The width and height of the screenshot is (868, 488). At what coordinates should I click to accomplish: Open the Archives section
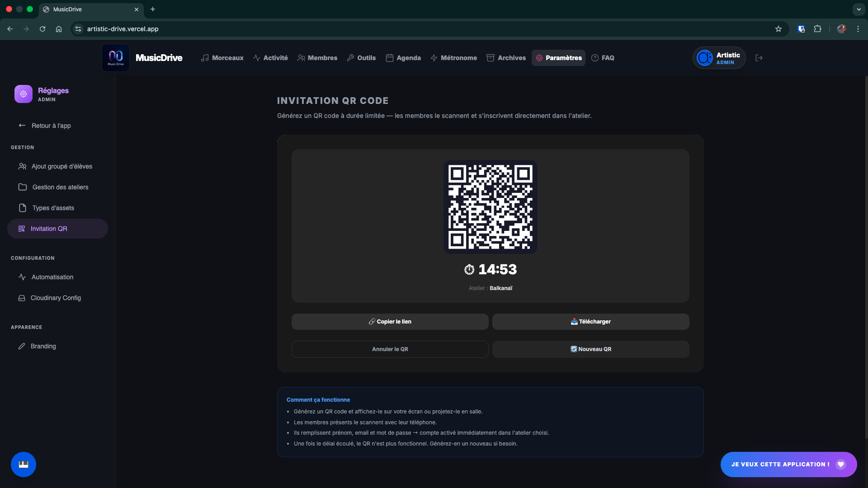(506, 58)
